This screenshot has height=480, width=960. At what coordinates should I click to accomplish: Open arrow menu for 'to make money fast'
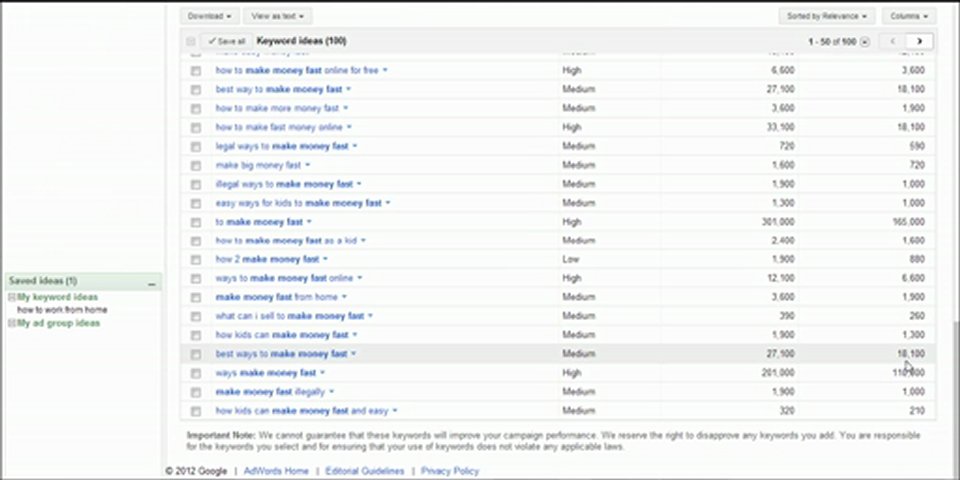click(x=309, y=222)
